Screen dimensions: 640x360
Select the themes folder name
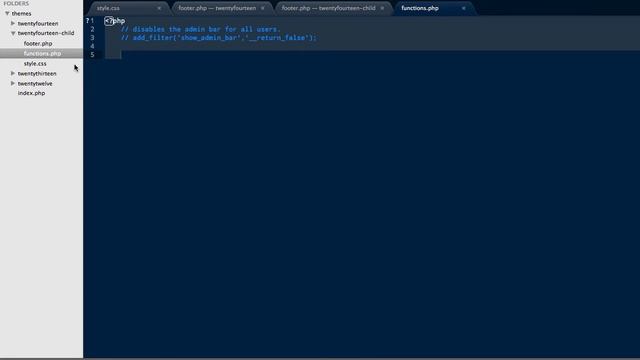(x=21, y=13)
